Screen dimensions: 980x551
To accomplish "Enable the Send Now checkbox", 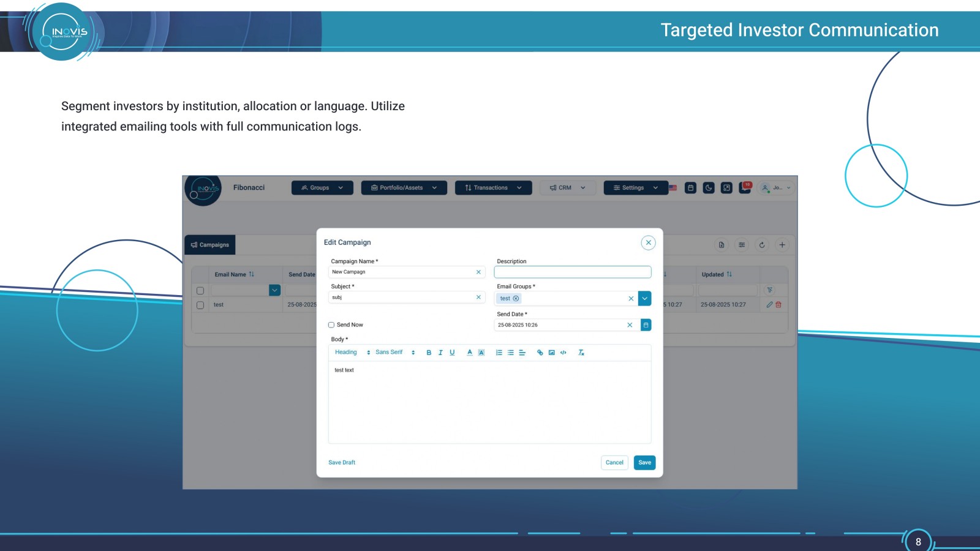I will point(331,325).
